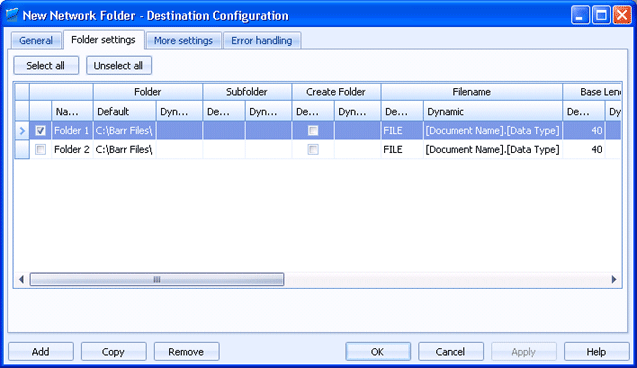637x368 pixels.
Task: Confirm the dialog with OK
Action: (x=378, y=351)
